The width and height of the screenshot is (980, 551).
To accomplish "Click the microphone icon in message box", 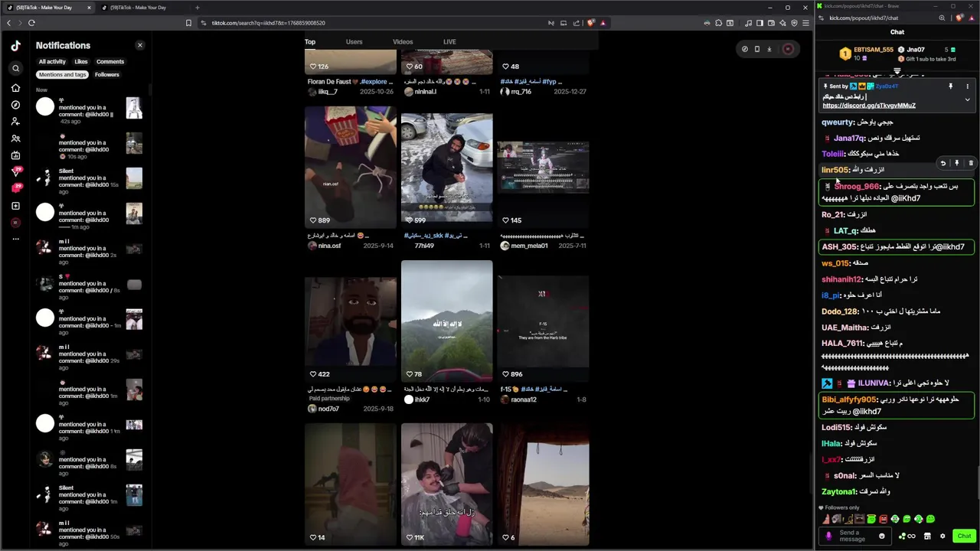I will (x=828, y=536).
